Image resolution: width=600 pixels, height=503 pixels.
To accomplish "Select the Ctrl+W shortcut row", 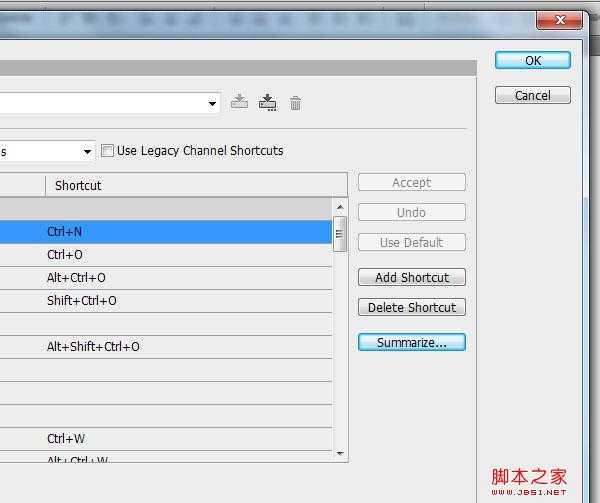I will [x=165, y=439].
